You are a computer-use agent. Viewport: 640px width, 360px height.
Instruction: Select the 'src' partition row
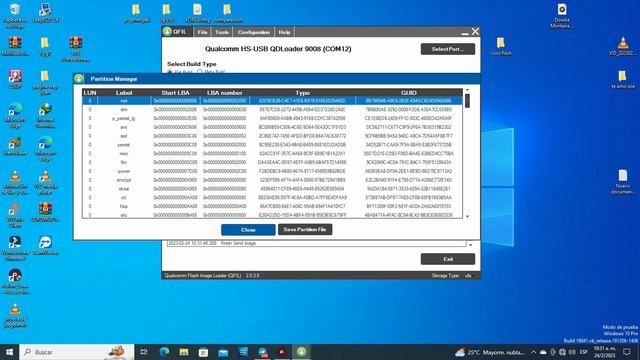[x=272, y=215]
